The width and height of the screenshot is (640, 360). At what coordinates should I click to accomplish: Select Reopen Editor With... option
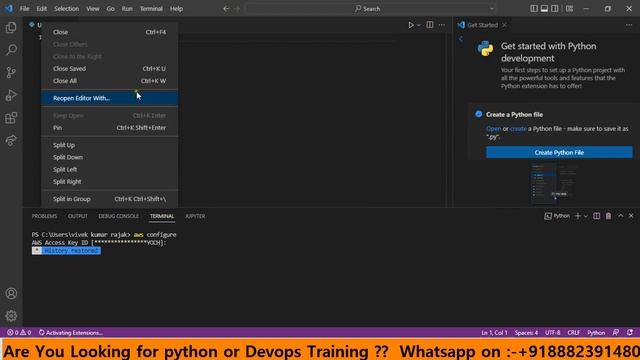(109, 98)
